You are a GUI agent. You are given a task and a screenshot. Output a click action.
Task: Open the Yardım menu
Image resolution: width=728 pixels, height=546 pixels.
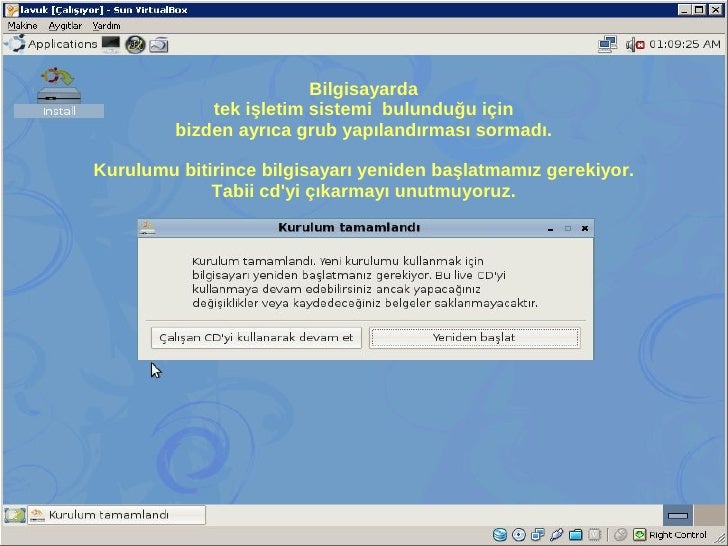(x=106, y=26)
